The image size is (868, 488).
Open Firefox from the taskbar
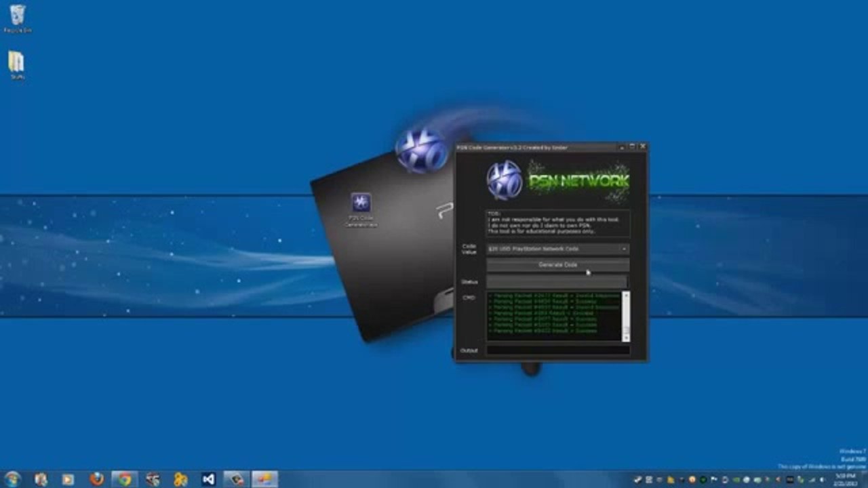(97, 479)
